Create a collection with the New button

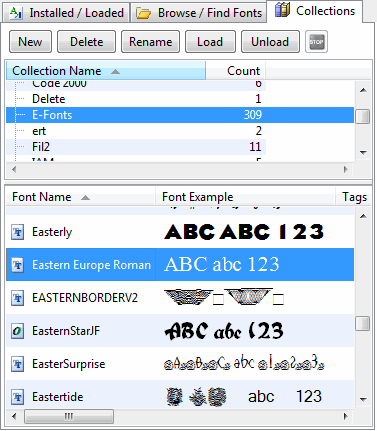pos(30,42)
